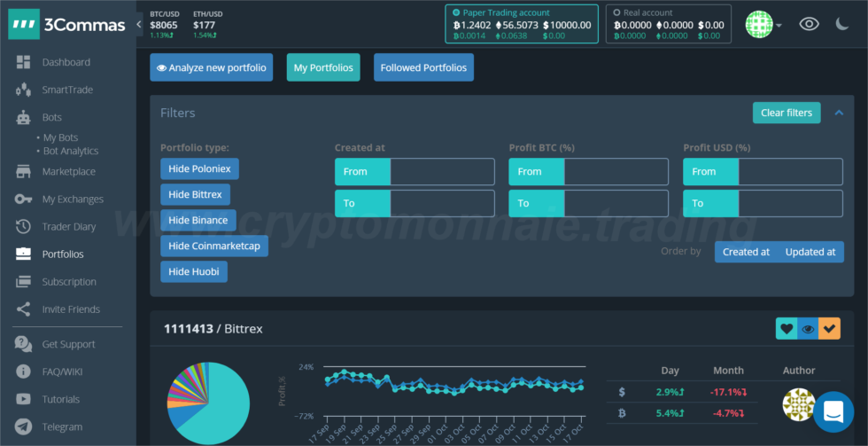The width and height of the screenshot is (868, 446).
Task: Select the Real account
Action: pos(669,24)
